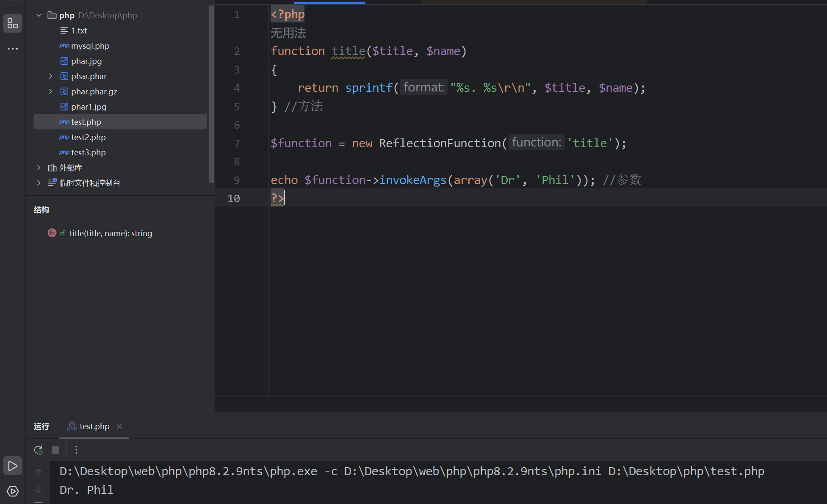Viewport: 827px width, 504px height.
Task: Open the Run tool window play icon
Action: pyautogui.click(x=13, y=466)
